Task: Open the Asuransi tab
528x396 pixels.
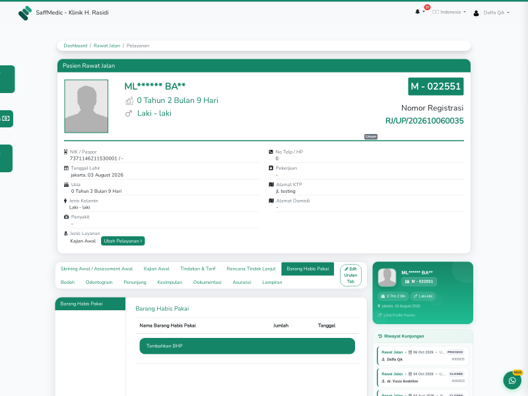Action: (242, 282)
